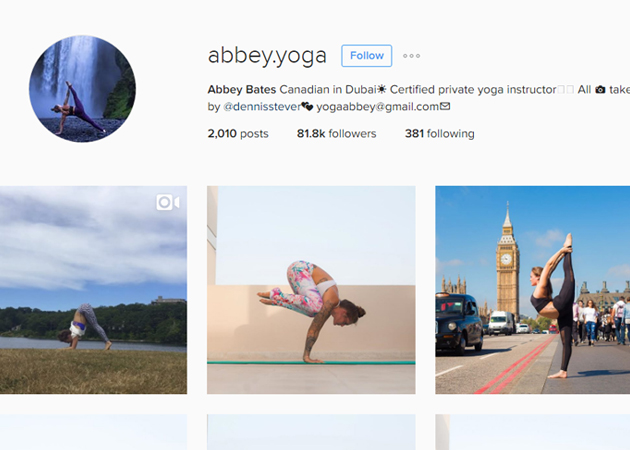Click the Follow button

[x=366, y=56]
